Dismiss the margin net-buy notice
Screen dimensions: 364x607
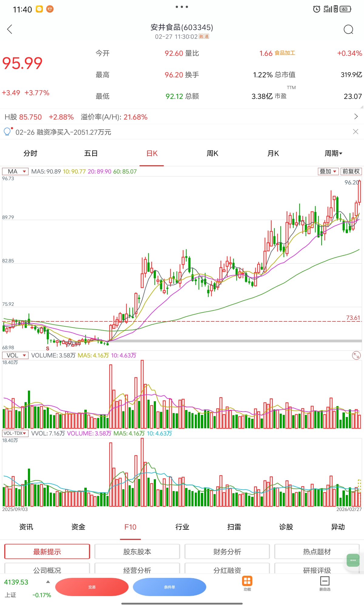[x=356, y=131]
